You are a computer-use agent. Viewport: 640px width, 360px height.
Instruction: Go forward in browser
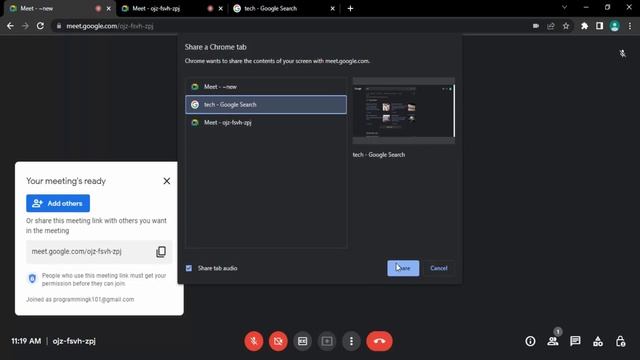pos(25,26)
